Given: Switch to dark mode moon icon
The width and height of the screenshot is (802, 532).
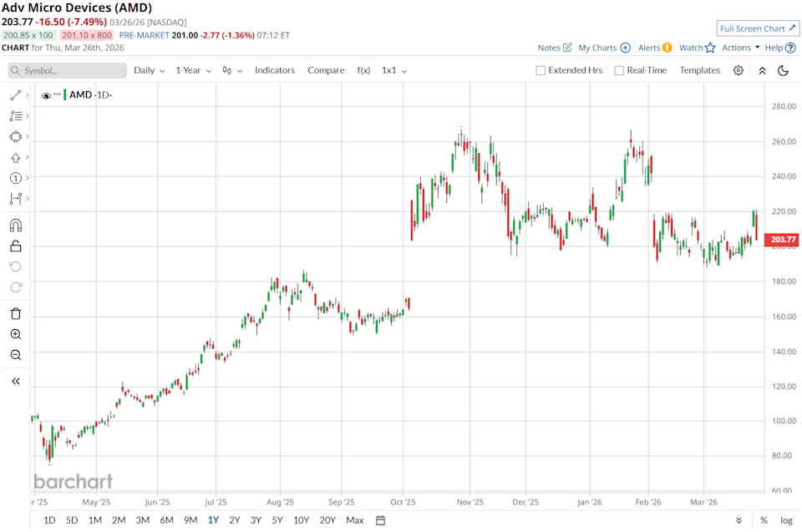Looking at the screenshot, I should coord(783,71).
